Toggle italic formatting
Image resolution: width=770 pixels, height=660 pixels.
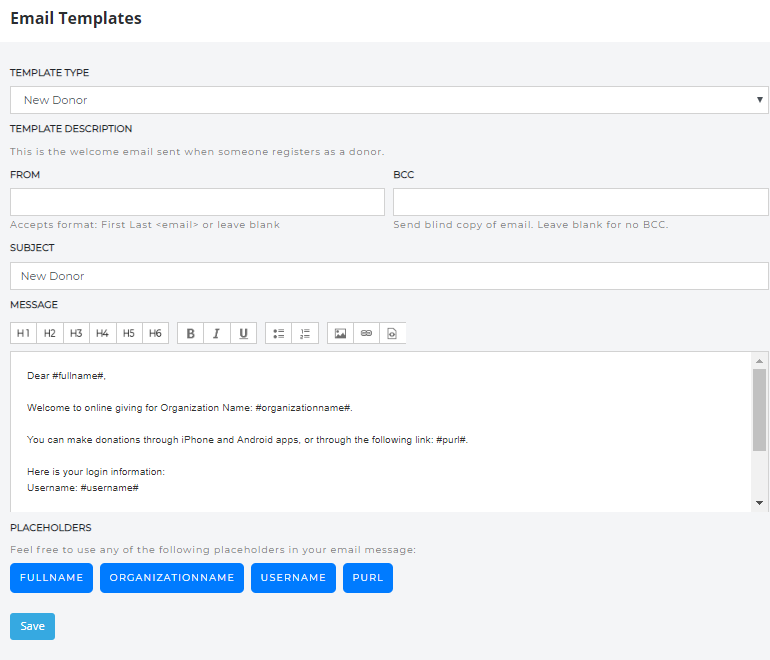pyautogui.click(x=217, y=333)
